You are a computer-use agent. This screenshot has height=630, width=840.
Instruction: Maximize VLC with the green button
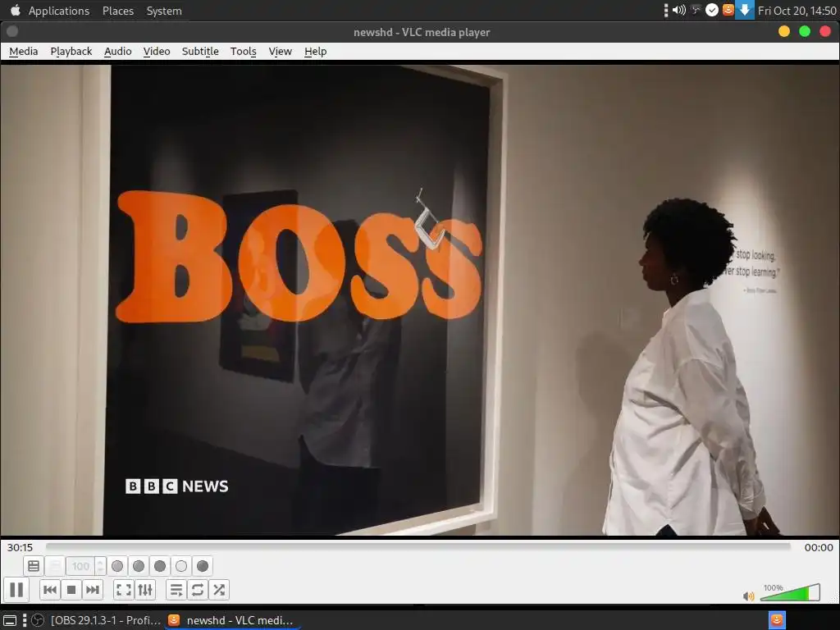pos(805,32)
